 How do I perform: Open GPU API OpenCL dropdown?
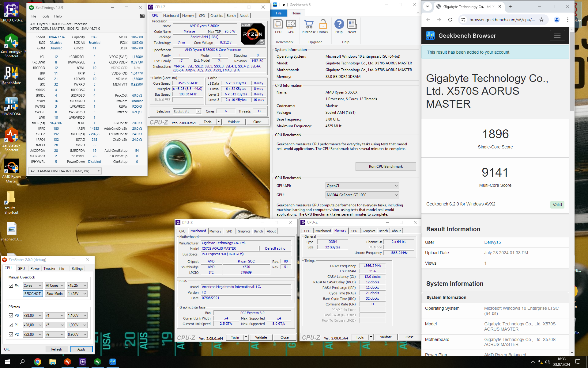click(362, 186)
